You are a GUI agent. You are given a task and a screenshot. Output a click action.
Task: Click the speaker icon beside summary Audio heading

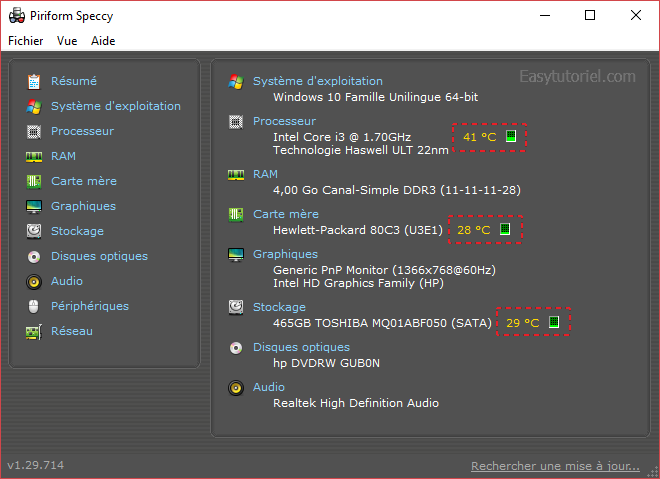click(236, 388)
